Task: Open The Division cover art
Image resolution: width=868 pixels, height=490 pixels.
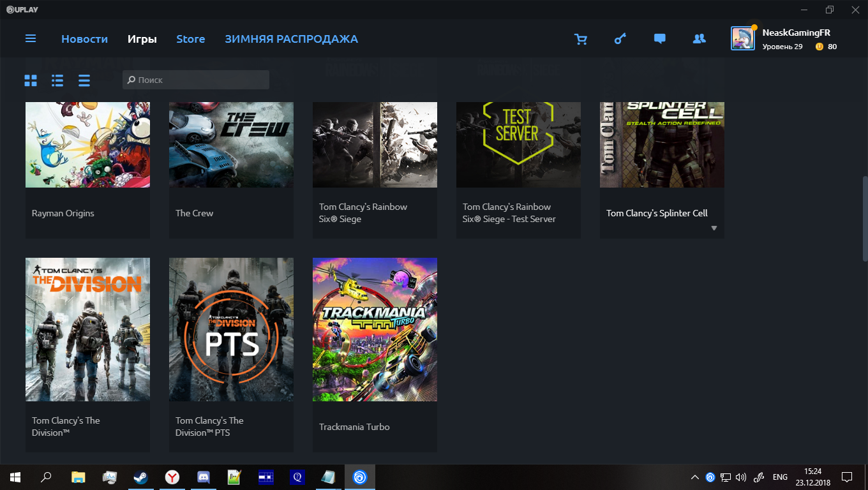Action: pyautogui.click(x=87, y=329)
